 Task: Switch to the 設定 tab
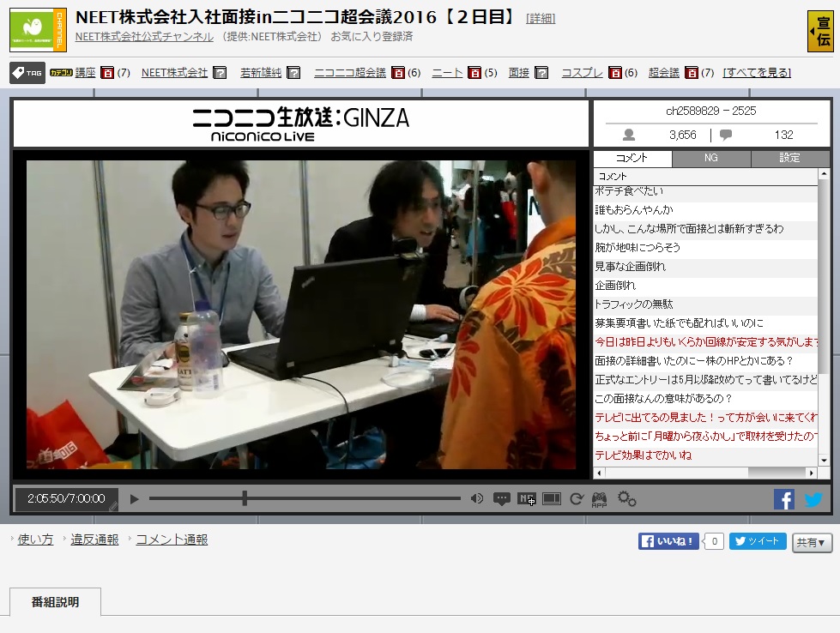(790, 158)
